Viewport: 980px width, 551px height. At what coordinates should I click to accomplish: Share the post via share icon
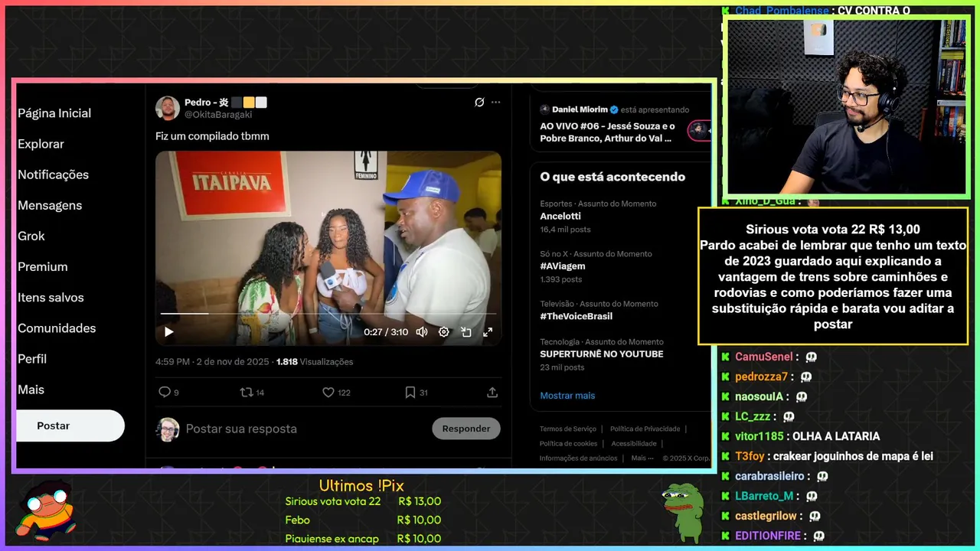(x=492, y=392)
